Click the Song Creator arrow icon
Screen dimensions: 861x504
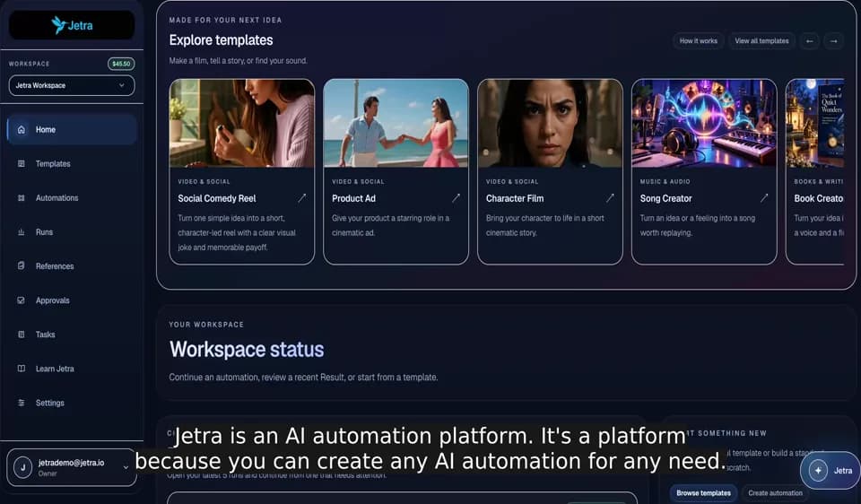tap(764, 198)
